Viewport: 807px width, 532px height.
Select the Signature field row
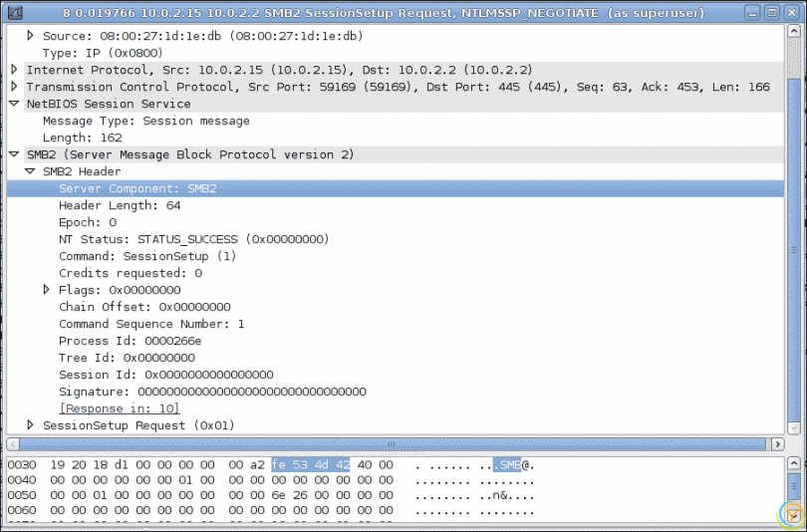(x=212, y=392)
